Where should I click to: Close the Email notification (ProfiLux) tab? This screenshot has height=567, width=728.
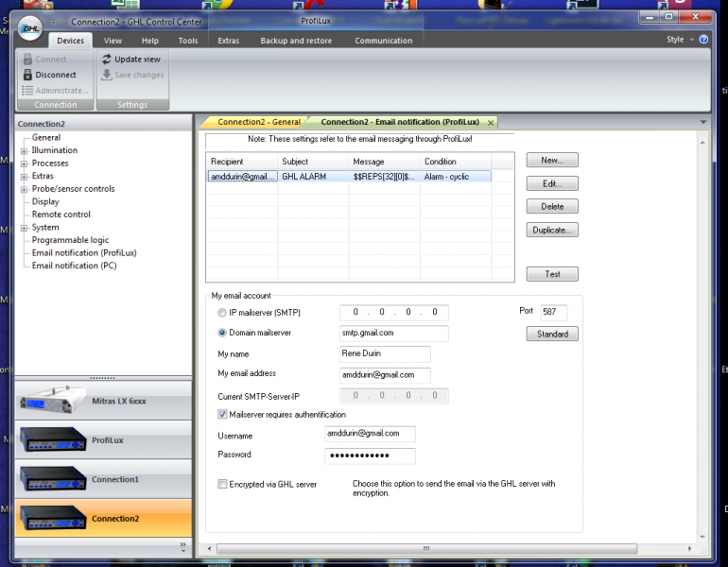tap(491, 122)
